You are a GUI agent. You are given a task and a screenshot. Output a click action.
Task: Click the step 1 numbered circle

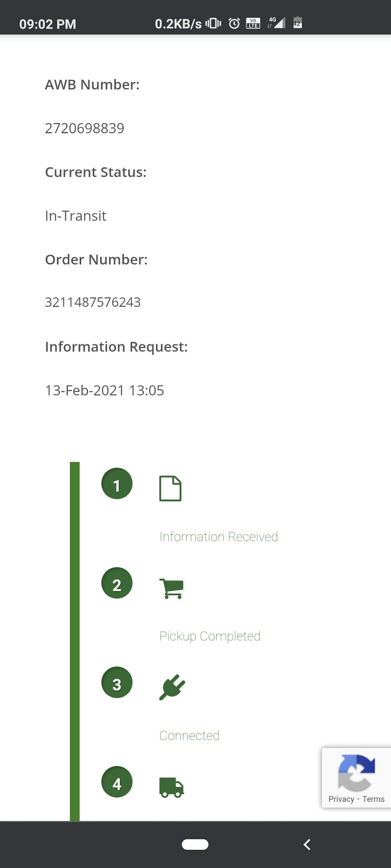(117, 484)
